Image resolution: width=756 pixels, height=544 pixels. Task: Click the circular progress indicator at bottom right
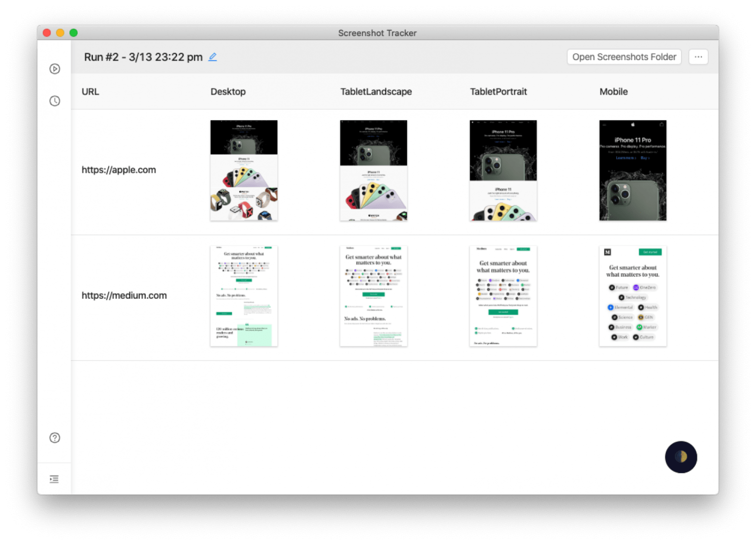click(681, 457)
